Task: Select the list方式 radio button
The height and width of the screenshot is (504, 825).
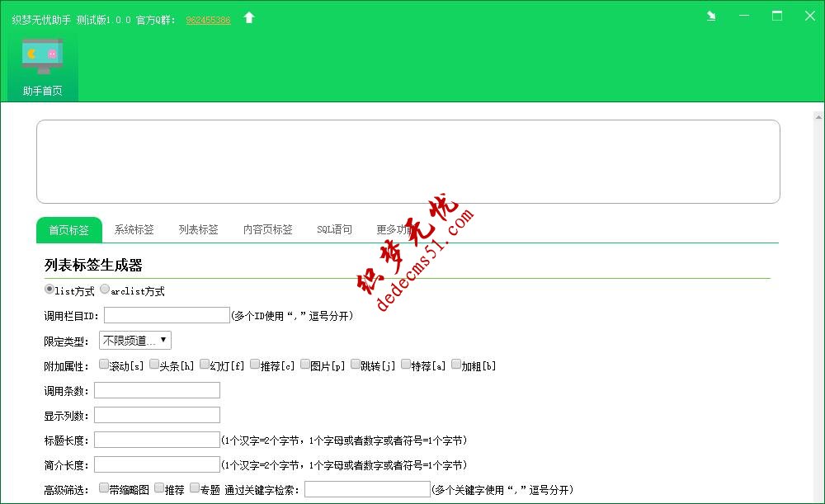Action: point(49,290)
